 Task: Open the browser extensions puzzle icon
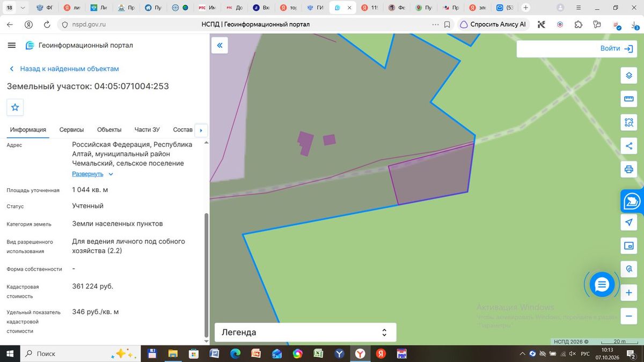tap(578, 25)
